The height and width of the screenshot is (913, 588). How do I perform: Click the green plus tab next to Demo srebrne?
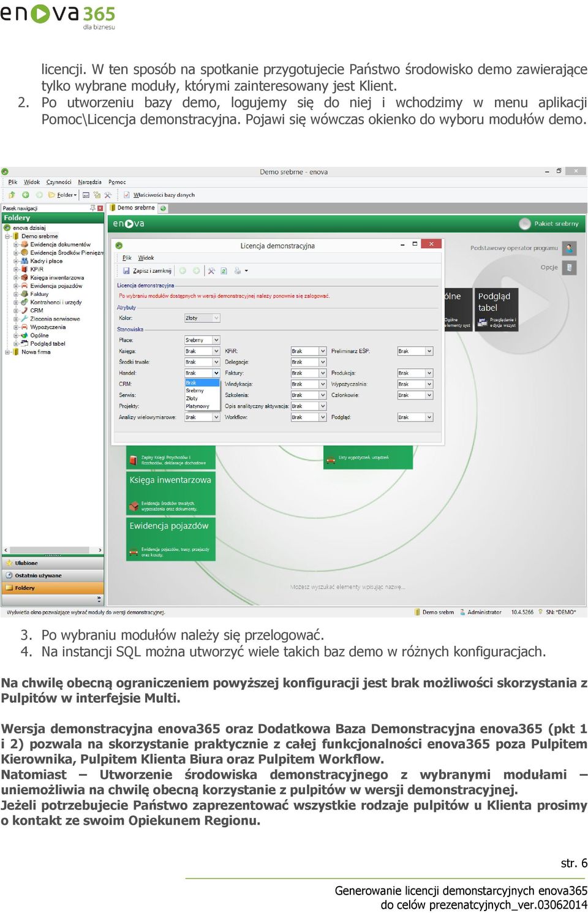163,208
